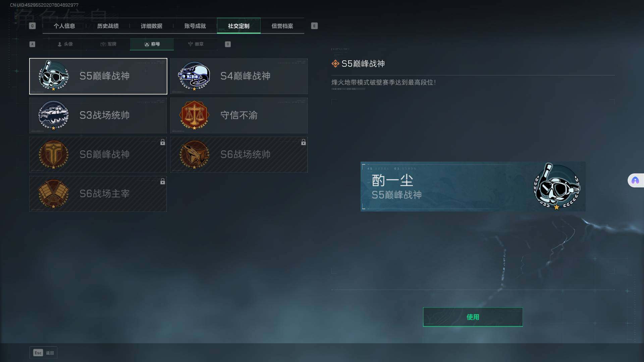This screenshot has height=362, width=644.
Task: Click the lock icon on S6战场主宰 title
Action: click(163, 181)
